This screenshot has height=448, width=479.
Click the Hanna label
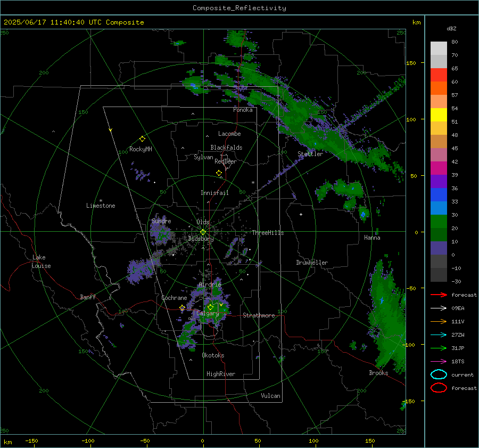tap(372, 238)
